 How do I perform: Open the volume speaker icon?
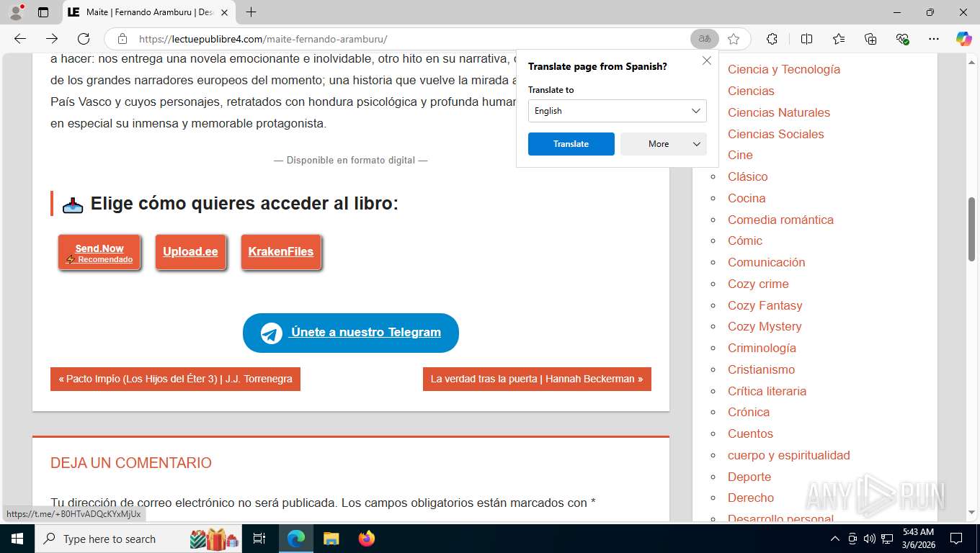[x=870, y=539]
